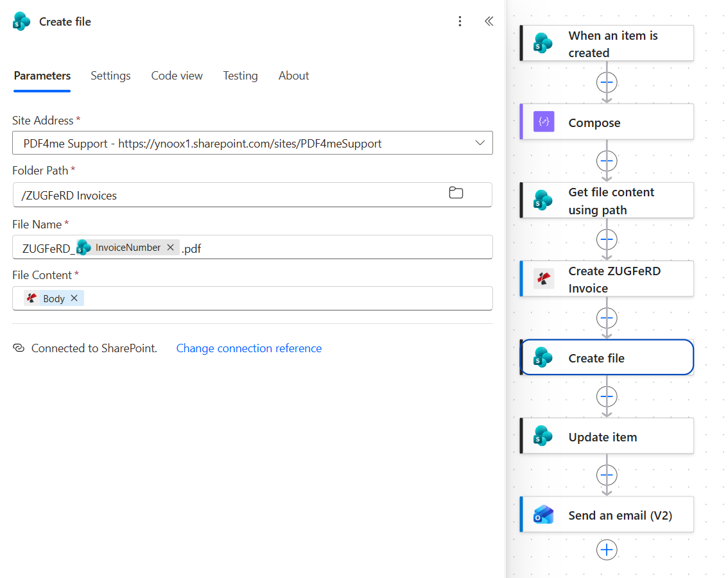
Task: Click SharePoint icon on the trigger card
Action: point(543,43)
